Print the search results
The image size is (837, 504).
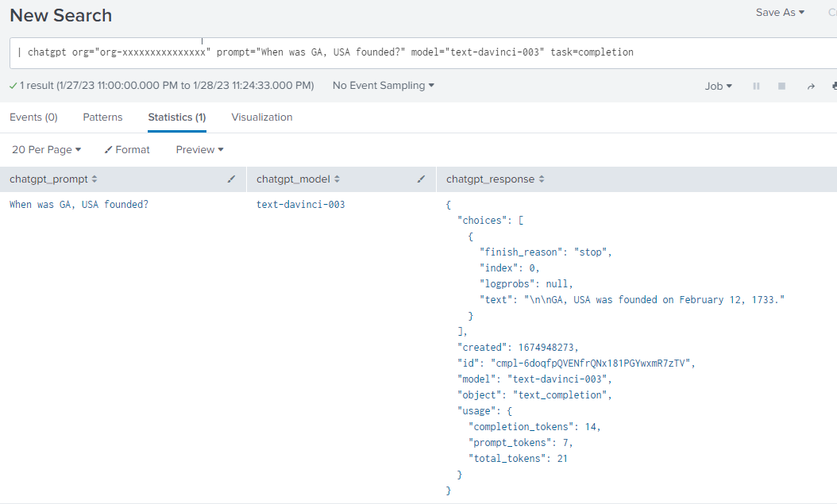[832, 87]
